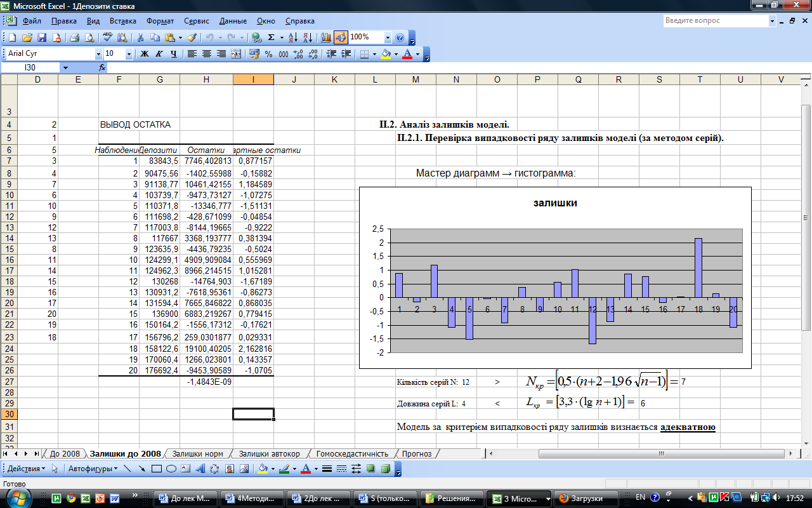Toggle Merge and Center button

pos(236,54)
